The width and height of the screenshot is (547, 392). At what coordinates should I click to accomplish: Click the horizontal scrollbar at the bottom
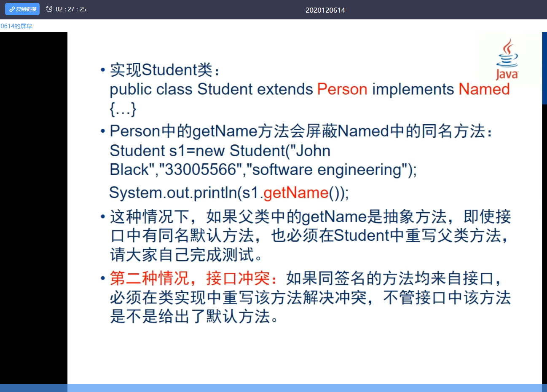pos(273,388)
